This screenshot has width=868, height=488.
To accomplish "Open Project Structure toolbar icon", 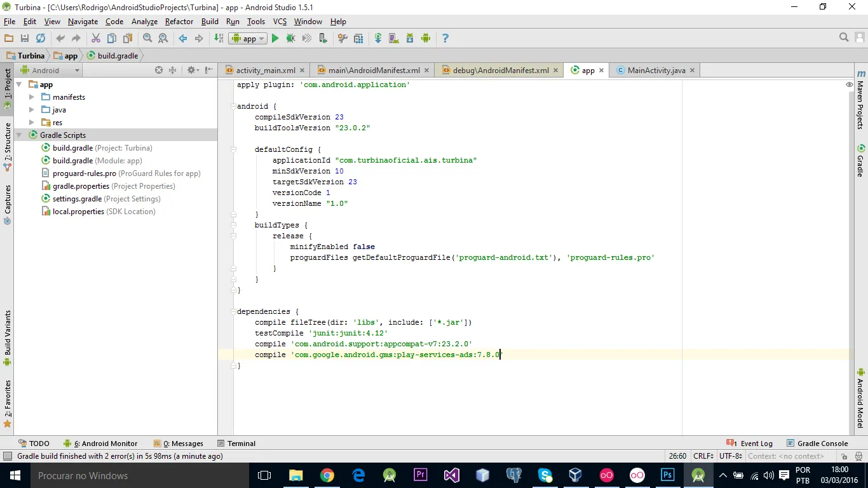I will (x=358, y=39).
